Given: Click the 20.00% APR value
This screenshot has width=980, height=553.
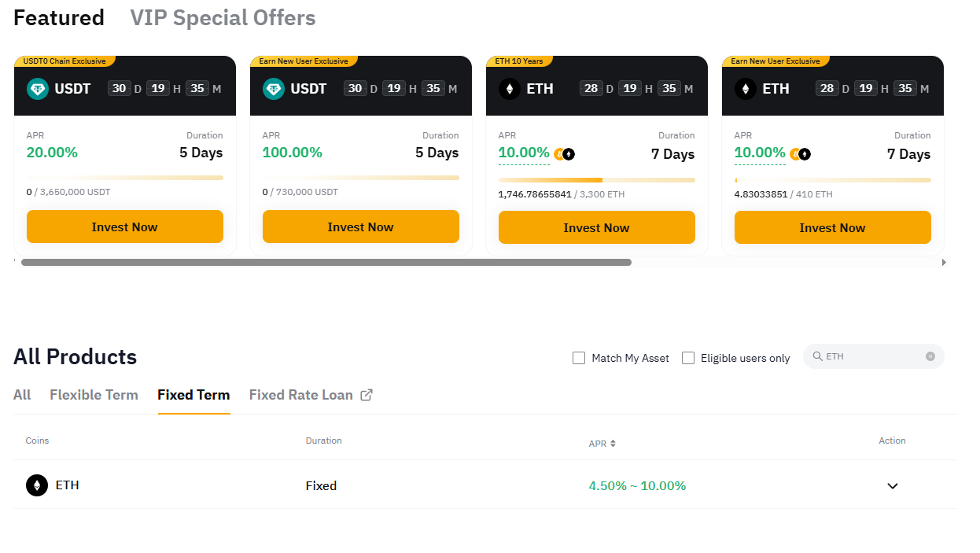Looking at the screenshot, I should tap(52, 153).
